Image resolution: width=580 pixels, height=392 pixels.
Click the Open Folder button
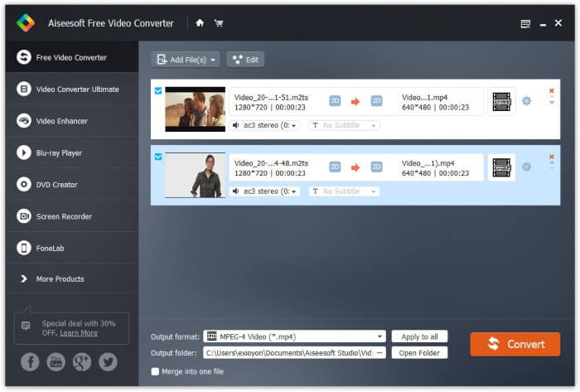[419, 353]
